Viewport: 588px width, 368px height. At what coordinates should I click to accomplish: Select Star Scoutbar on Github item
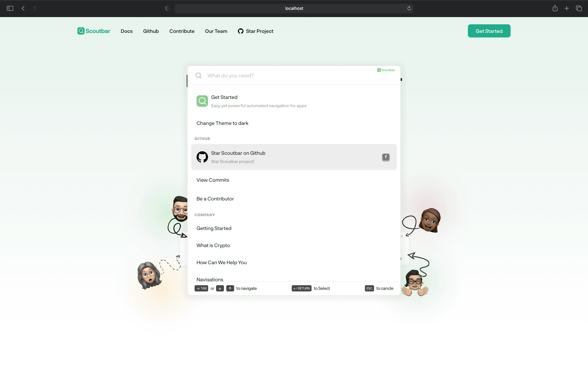coord(294,157)
